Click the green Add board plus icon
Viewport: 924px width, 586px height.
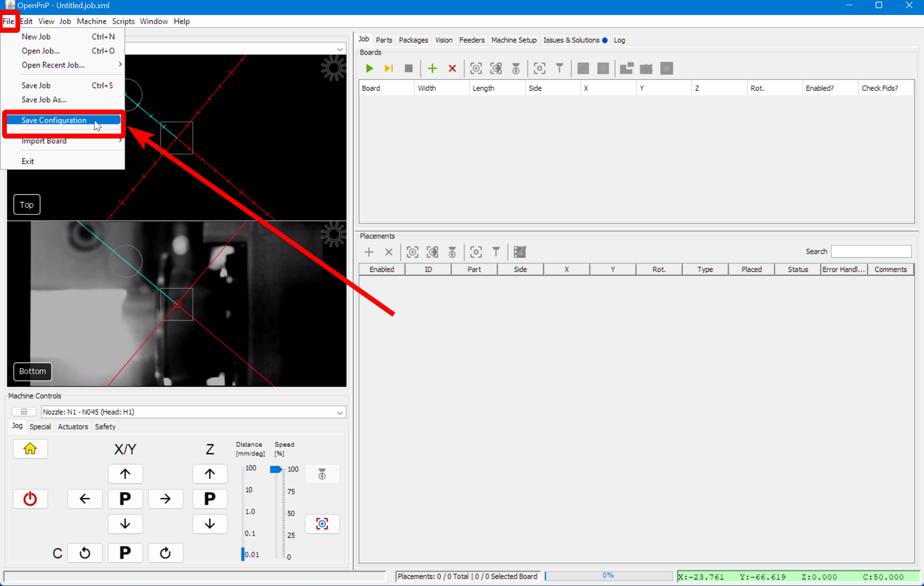coord(432,68)
